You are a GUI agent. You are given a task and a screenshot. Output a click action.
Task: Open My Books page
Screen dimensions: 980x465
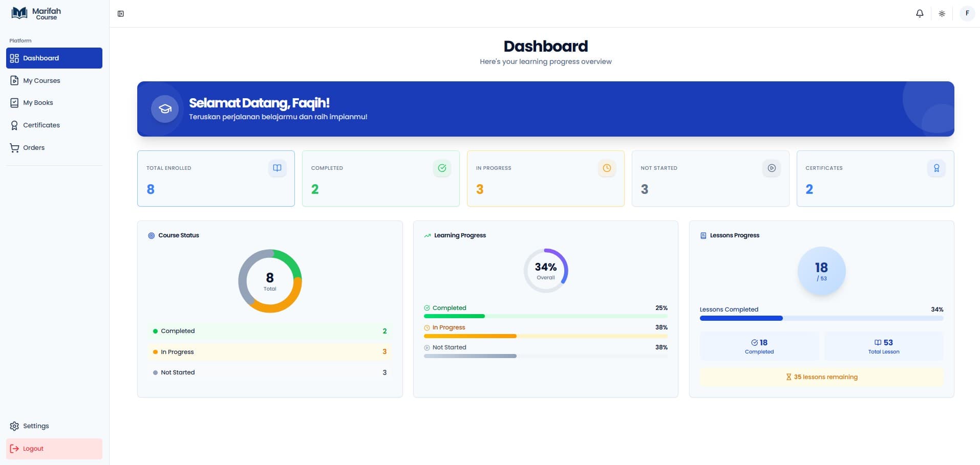coord(54,103)
